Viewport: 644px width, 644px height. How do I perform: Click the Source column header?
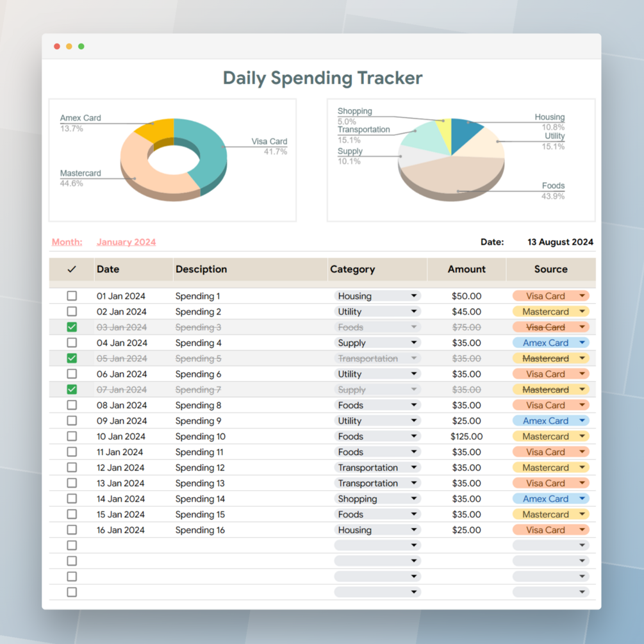[551, 269]
